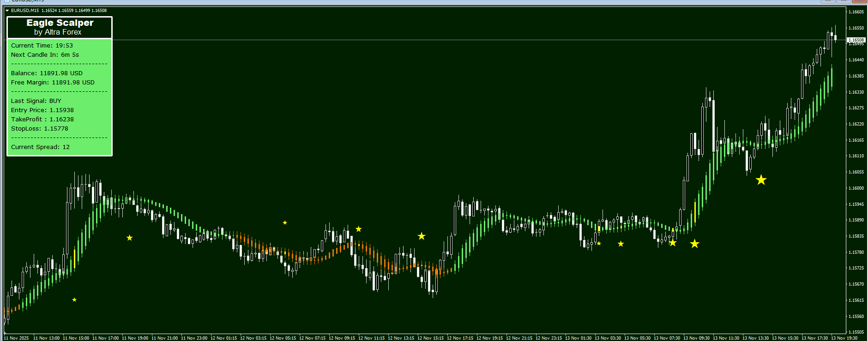Click the StopLoss value 1.15778
868x341 pixels.
pyautogui.click(x=56, y=128)
